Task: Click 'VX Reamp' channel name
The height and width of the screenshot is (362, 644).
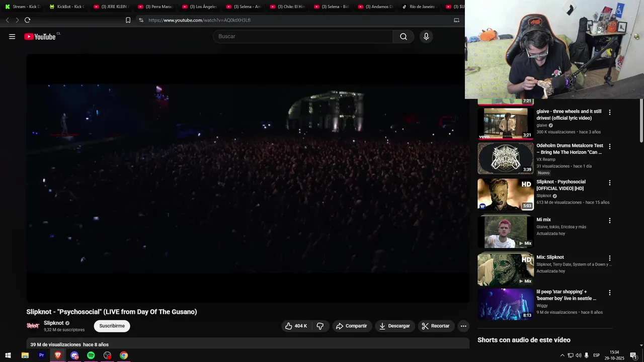Action: [x=546, y=159]
